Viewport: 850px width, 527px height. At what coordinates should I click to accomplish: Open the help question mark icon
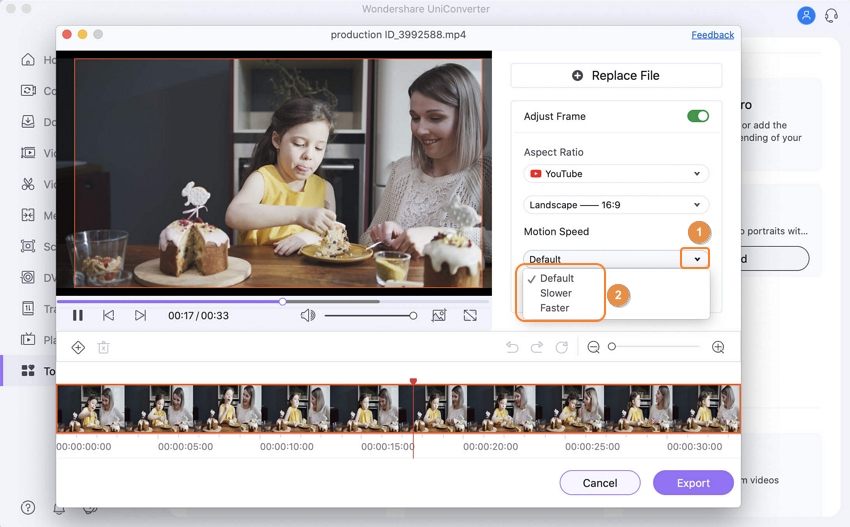[28, 507]
